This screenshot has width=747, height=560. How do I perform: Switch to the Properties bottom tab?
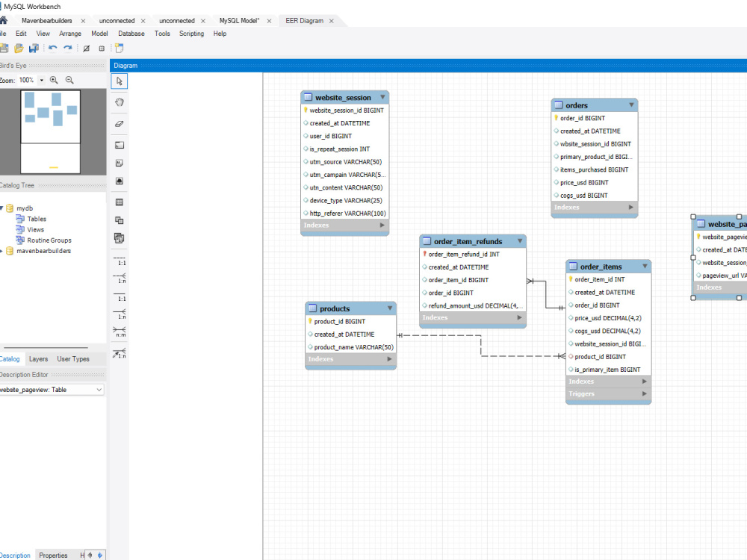click(53, 556)
